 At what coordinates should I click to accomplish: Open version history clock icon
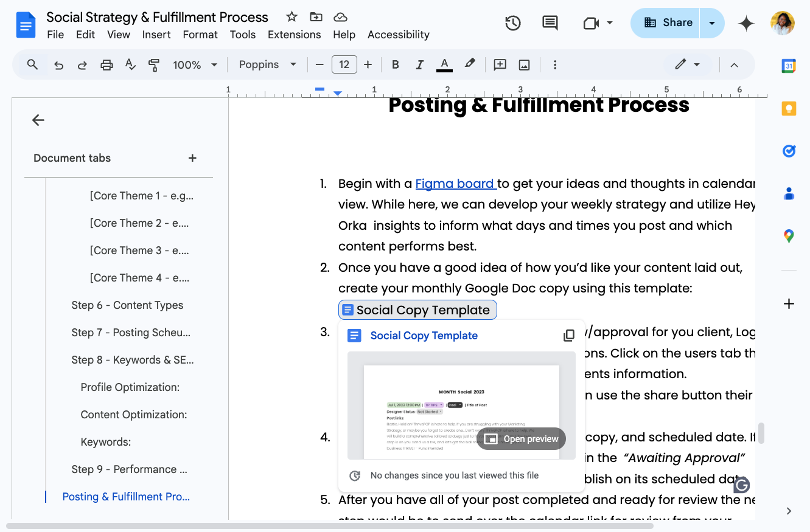click(513, 23)
